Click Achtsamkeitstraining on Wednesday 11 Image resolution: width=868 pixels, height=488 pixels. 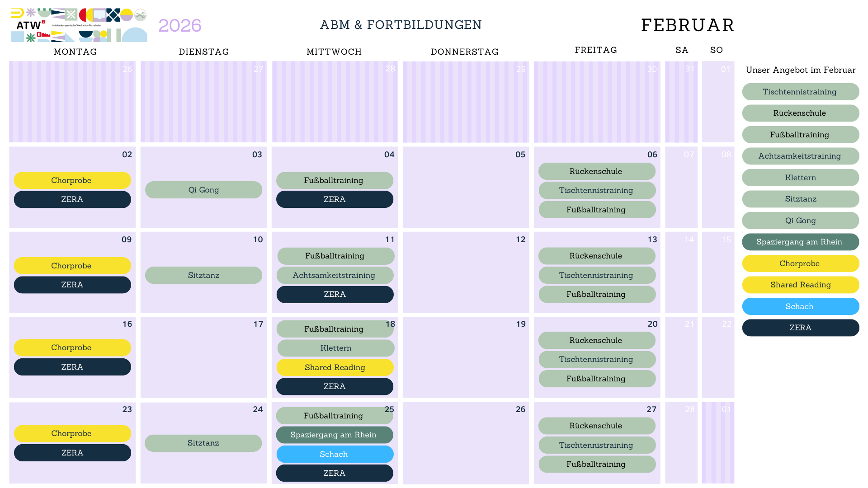(x=335, y=275)
